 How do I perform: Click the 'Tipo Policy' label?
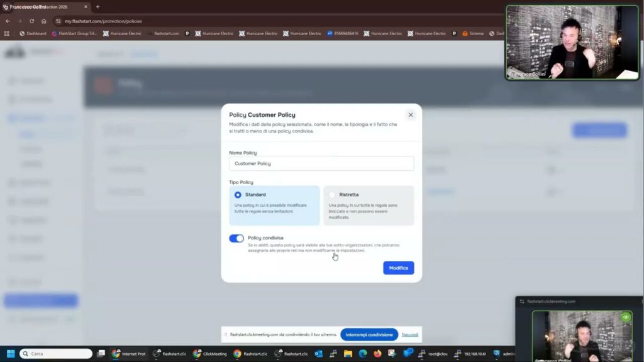coord(241,182)
